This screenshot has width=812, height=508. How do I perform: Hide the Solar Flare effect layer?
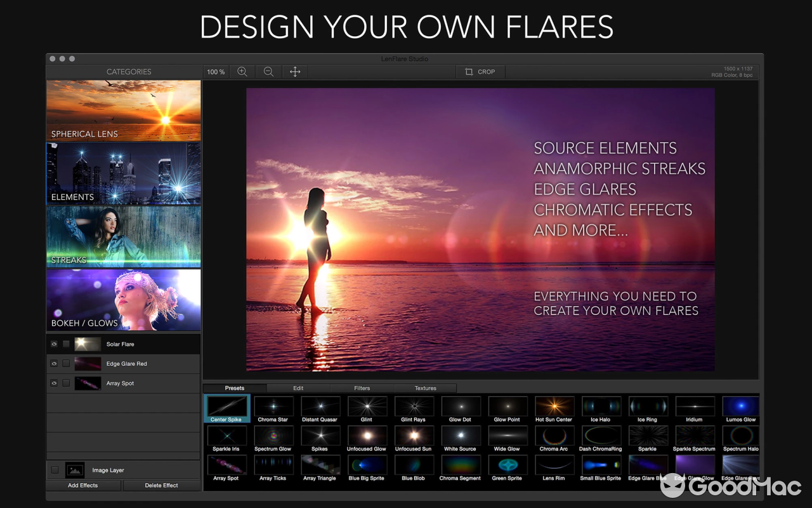[x=54, y=344]
